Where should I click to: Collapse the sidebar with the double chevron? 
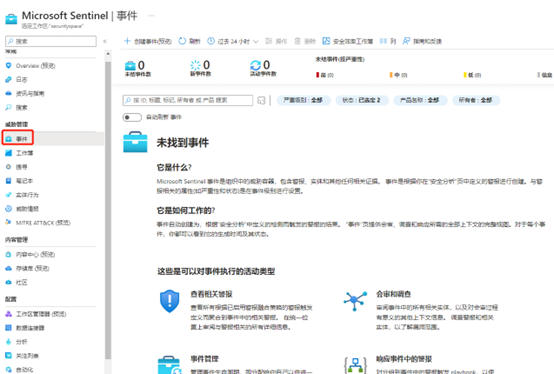coord(105,41)
